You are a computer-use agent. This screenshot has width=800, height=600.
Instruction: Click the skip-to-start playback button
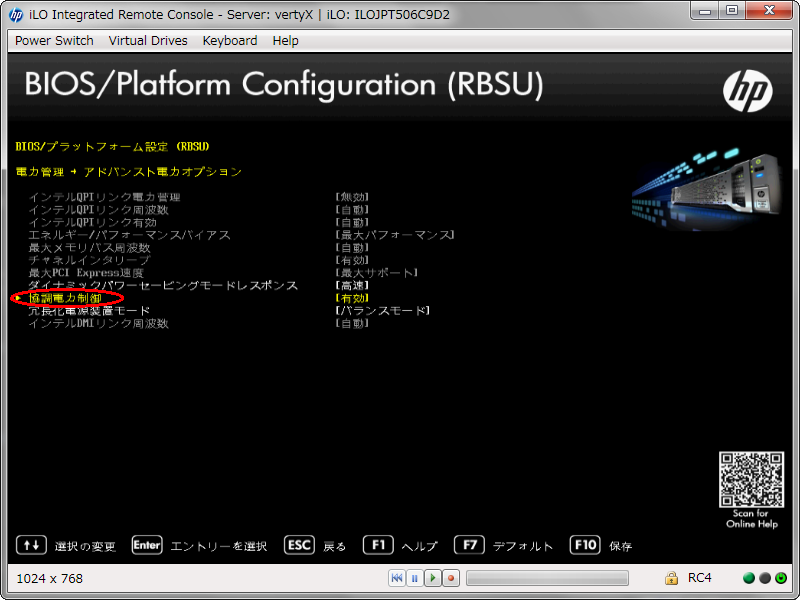tap(397, 578)
